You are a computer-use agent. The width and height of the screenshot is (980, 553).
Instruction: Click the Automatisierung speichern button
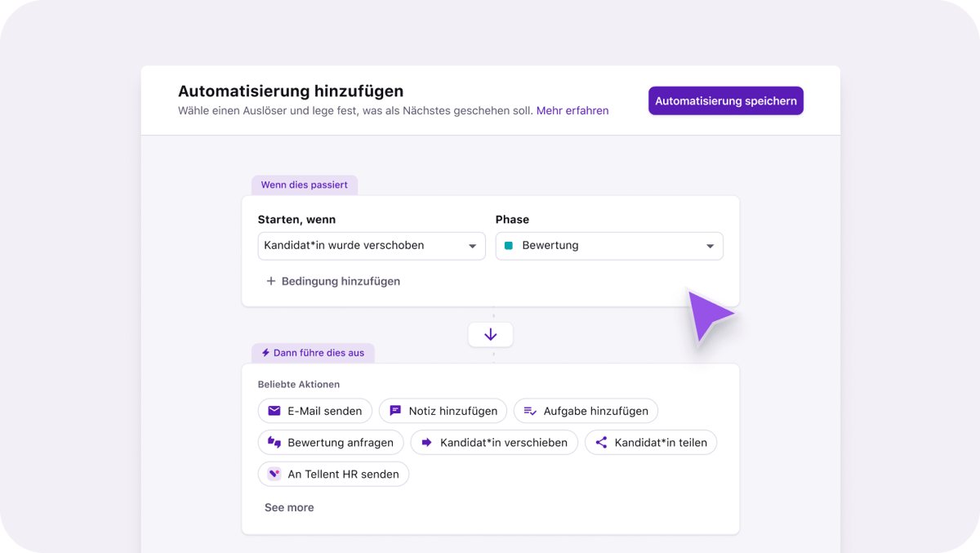[725, 100]
